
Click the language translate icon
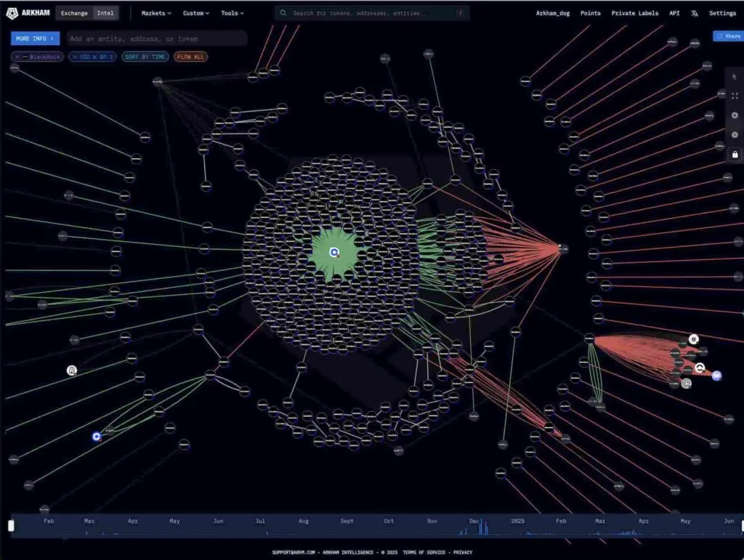(695, 13)
